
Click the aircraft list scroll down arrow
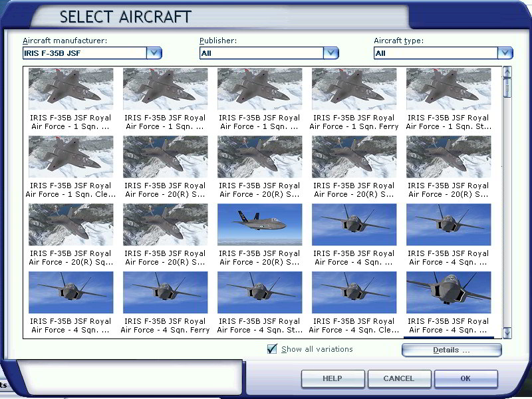[x=507, y=332]
